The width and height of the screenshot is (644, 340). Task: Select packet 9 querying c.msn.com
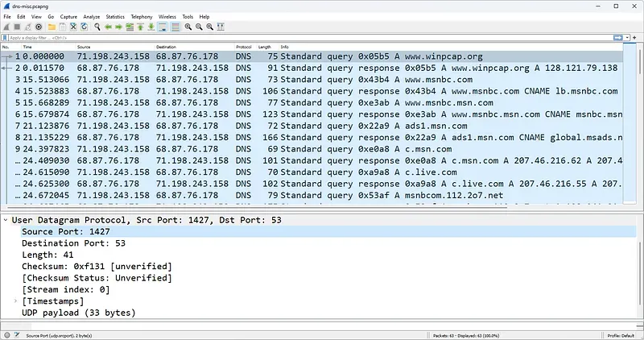312,149
